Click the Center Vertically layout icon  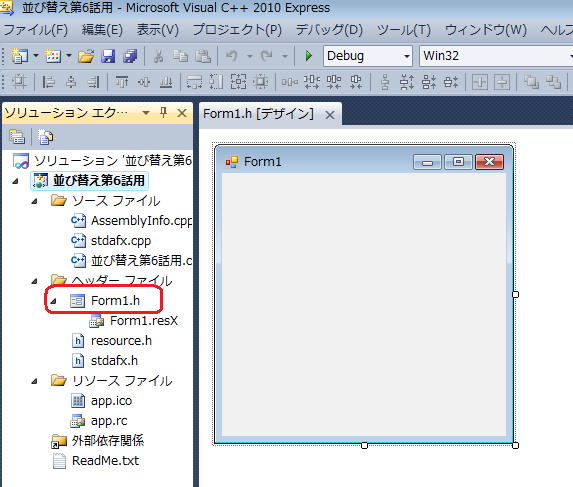point(502,82)
